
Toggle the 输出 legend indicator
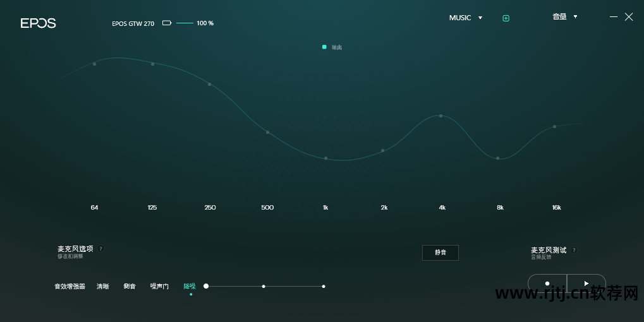(325, 47)
